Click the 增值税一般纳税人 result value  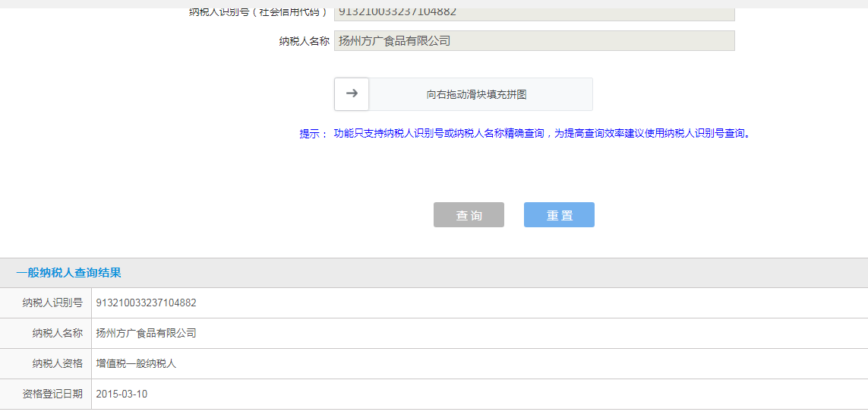click(136, 364)
